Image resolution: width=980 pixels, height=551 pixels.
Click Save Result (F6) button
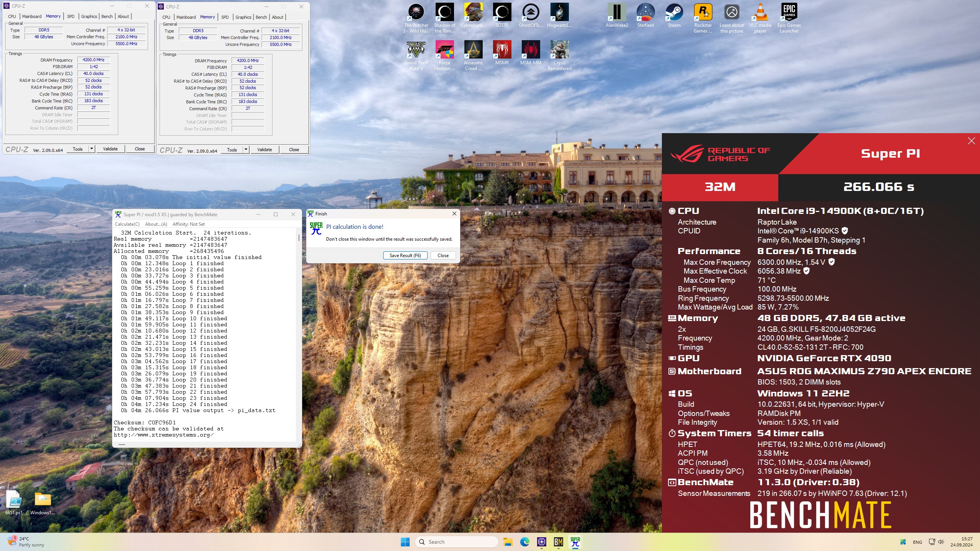click(405, 255)
